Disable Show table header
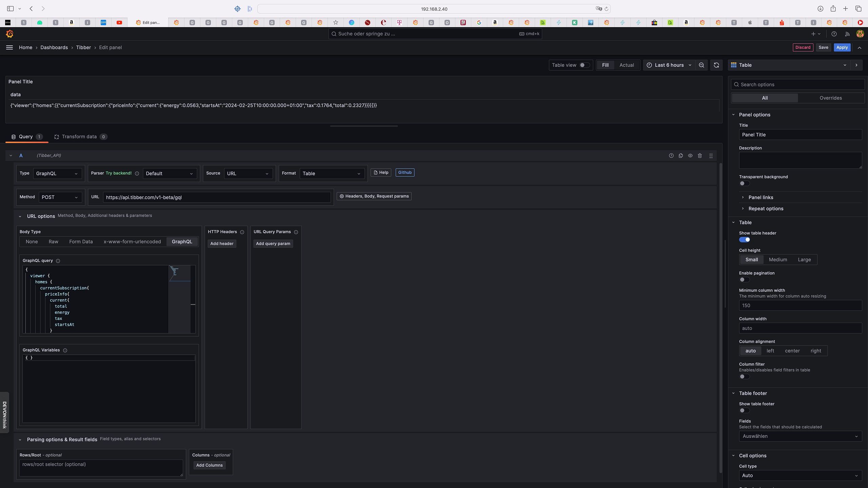 pyautogui.click(x=745, y=240)
